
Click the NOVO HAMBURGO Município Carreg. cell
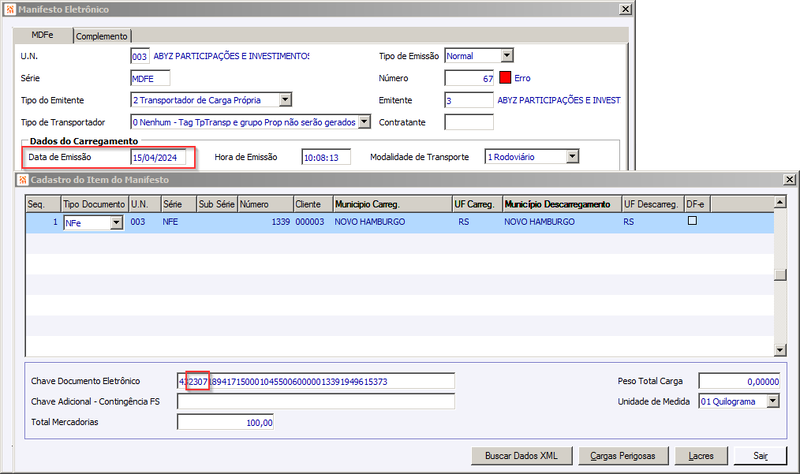392,222
